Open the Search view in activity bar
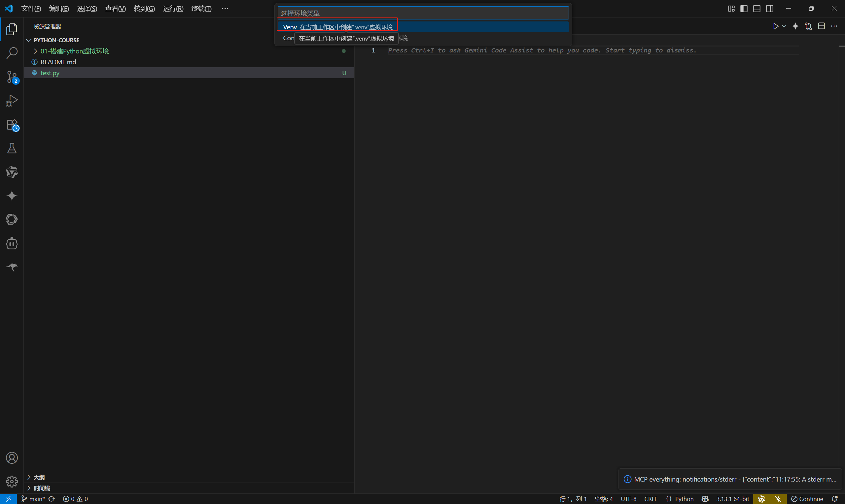This screenshot has height=504, width=845. [x=12, y=53]
